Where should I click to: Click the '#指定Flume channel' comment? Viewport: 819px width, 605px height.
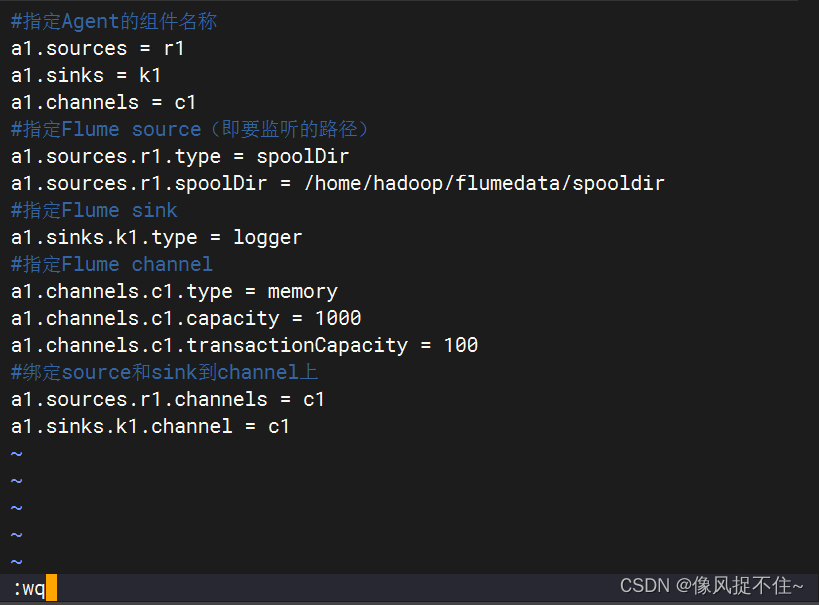[112, 264]
